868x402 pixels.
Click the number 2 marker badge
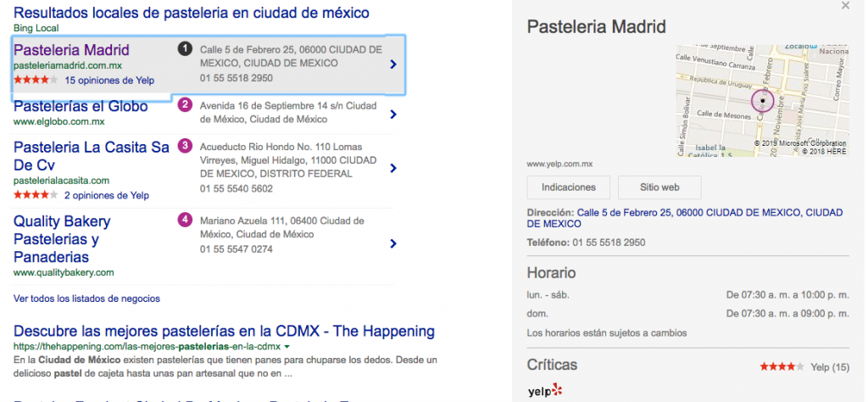185,104
